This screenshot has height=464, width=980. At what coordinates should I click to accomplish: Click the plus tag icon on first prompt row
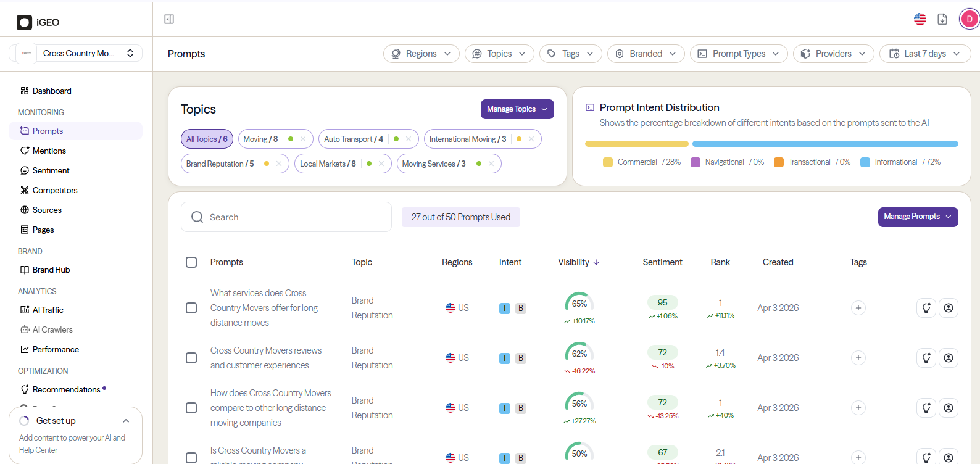[x=858, y=308]
